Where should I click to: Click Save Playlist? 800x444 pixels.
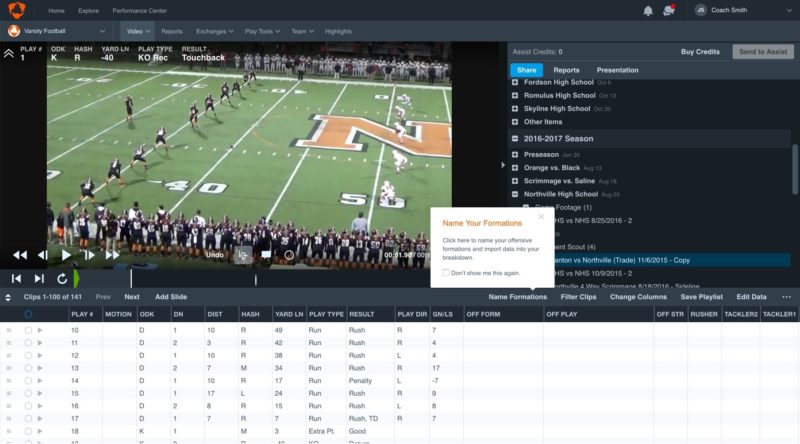point(702,297)
